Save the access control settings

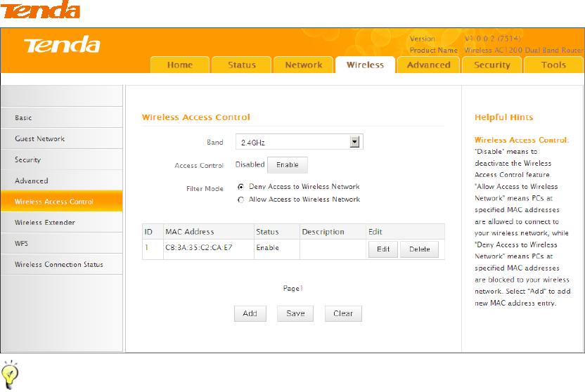point(295,313)
